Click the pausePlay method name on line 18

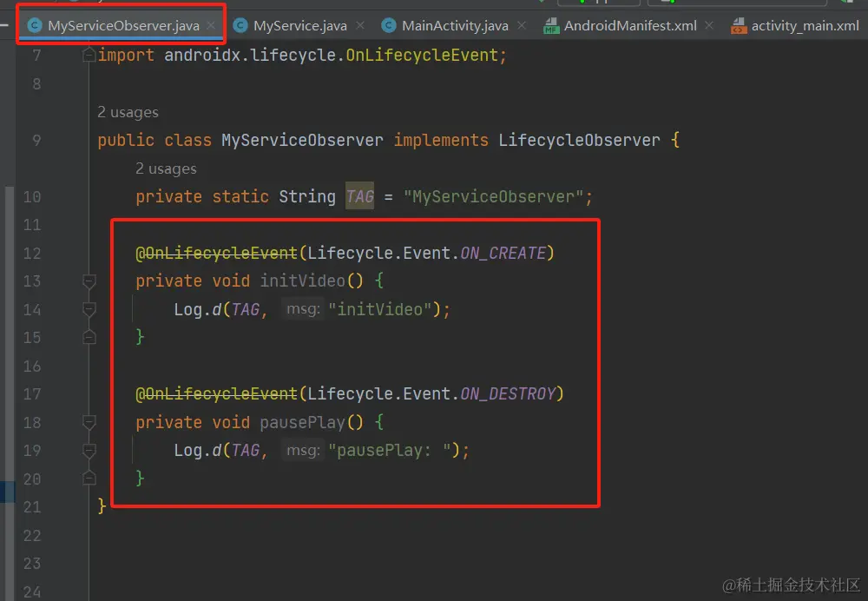(302, 422)
